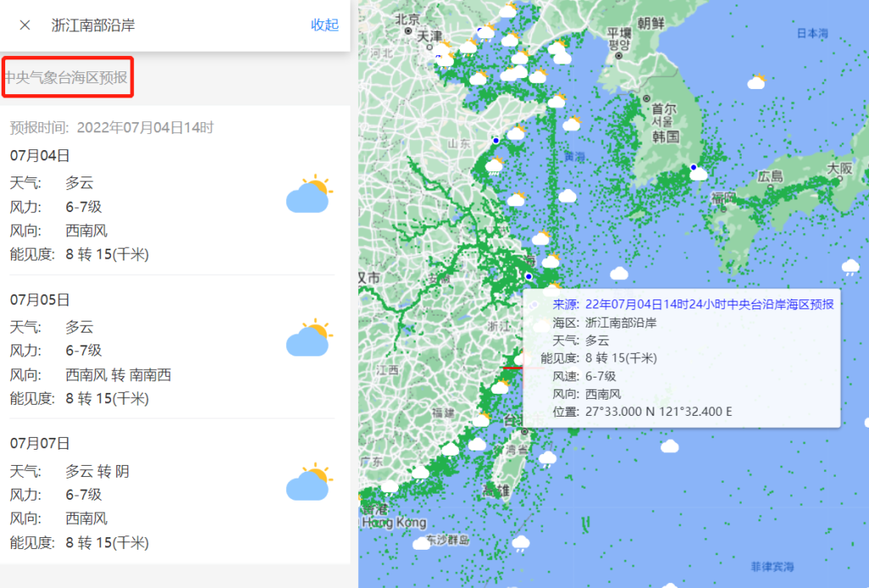
Task: Click the 07月05日 partly cloudy weather icon
Action: click(308, 339)
